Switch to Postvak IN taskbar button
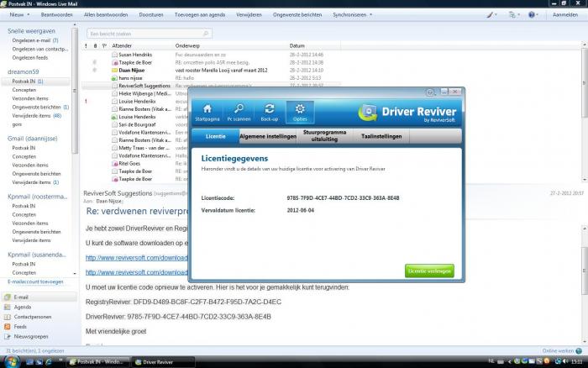This screenshot has height=368, width=588. 99,362
